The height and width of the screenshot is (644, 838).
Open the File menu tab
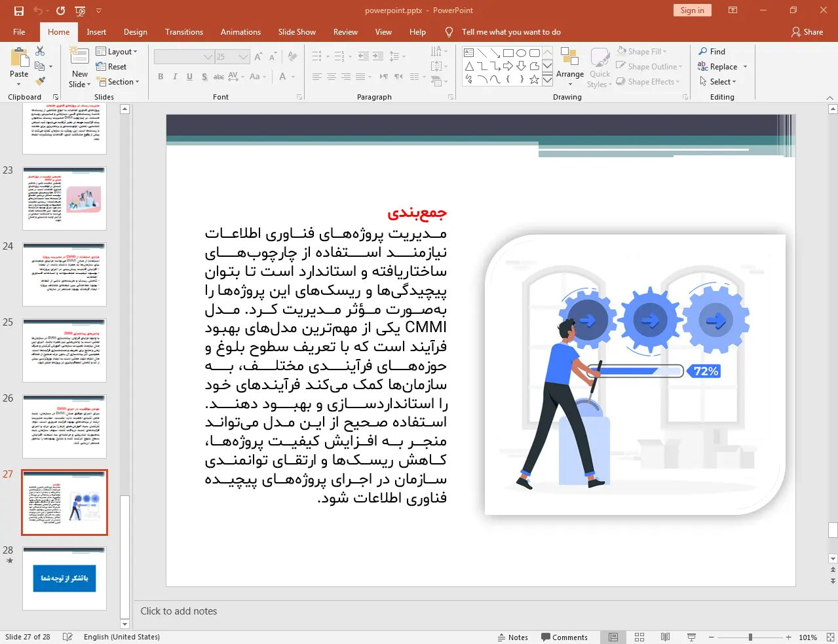(x=19, y=32)
